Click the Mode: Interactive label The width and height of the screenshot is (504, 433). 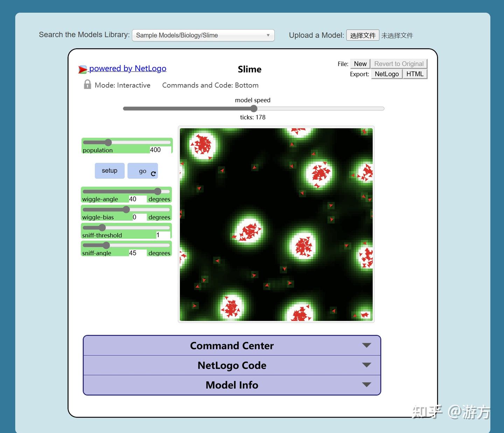pyautogui.click(x=122, y=85)
